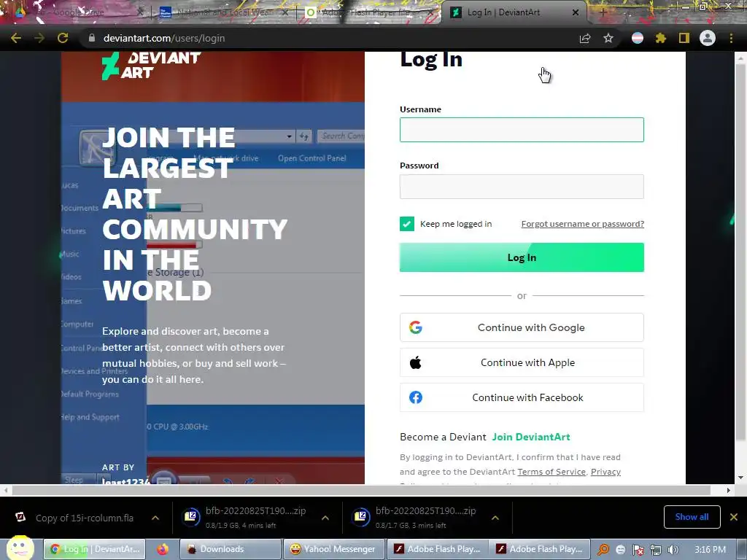
Task: Click the Apple logo in the sign-in button
Action: click(415, 362)
